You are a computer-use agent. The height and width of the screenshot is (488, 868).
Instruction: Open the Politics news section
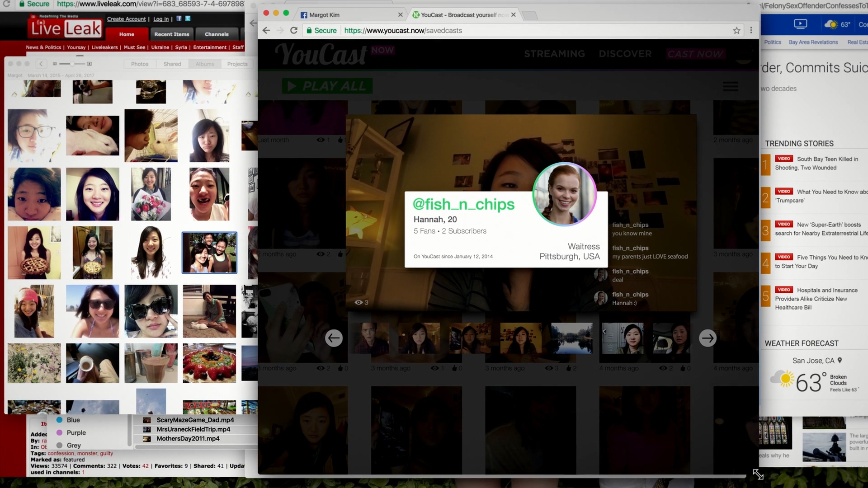[x=773, y=42]
